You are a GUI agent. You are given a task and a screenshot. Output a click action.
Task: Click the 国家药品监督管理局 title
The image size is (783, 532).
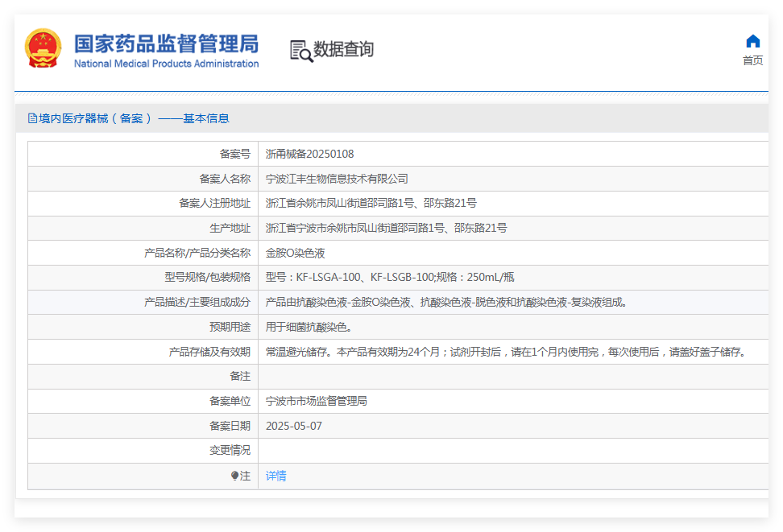point(166,43)
